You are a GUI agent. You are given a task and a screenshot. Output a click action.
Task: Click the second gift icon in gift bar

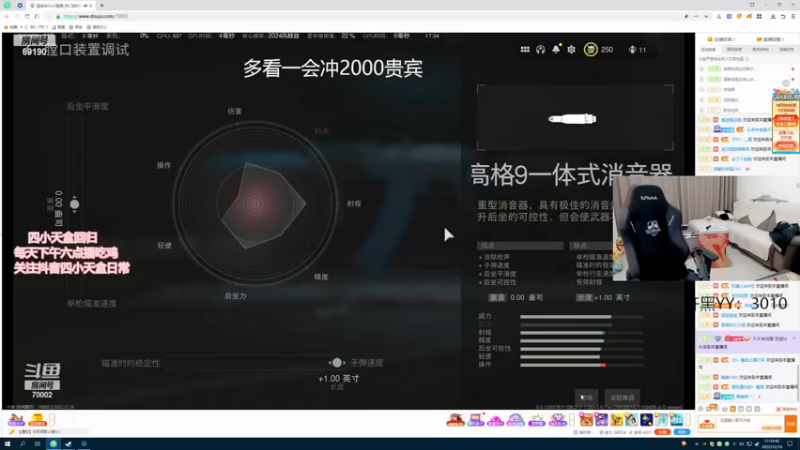tap(476, 420)
